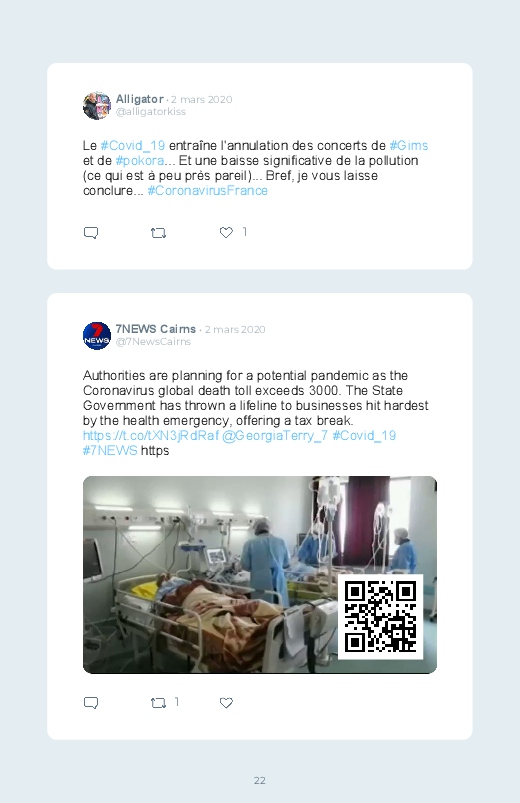Like the 7NEWS Cairns tweet
Image resolution: width=520 pixels, height=803 pixels.
coord(226,703)
